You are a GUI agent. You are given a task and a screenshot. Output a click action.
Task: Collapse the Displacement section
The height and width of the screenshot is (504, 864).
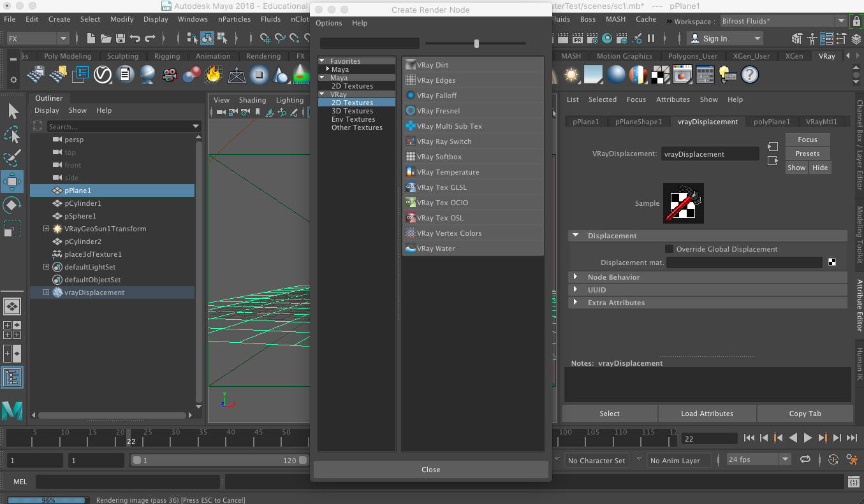pos(575,236)
